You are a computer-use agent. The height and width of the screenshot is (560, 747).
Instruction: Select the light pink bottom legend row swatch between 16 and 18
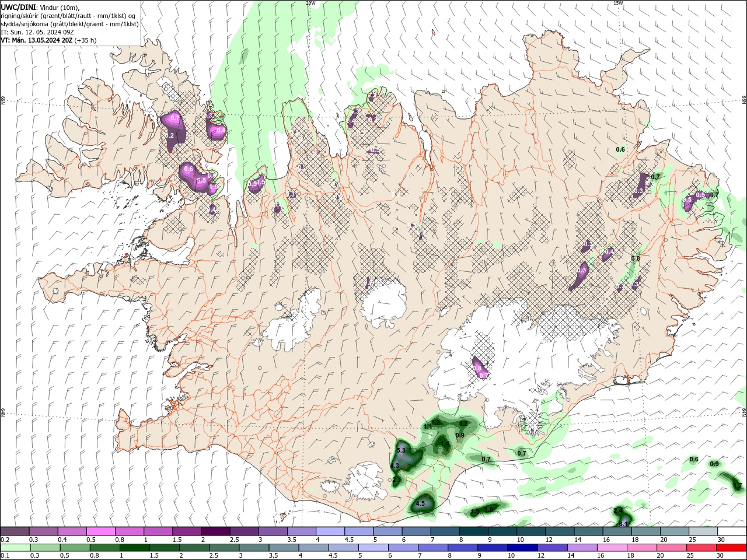click(611, 548)
